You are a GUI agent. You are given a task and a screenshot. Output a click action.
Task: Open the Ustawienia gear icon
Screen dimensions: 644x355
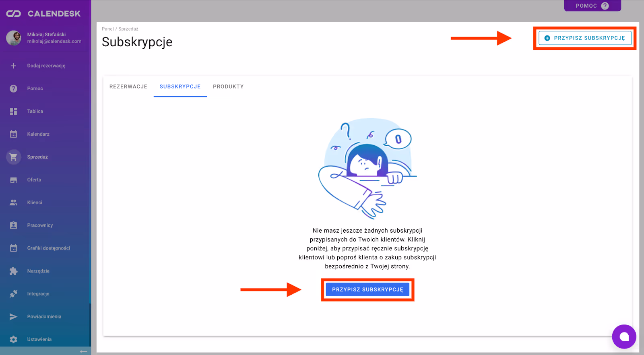(x=13, y=339)
